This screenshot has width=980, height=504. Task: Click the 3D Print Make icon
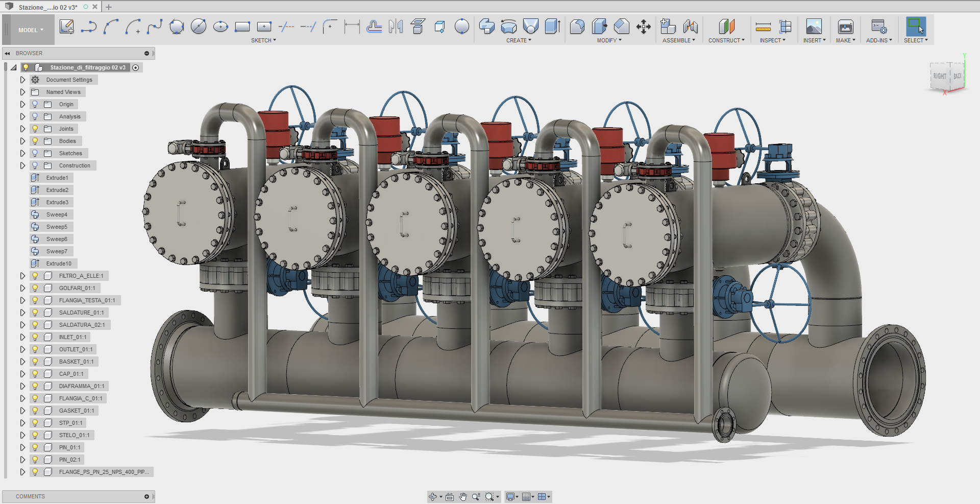click(845, 27)
